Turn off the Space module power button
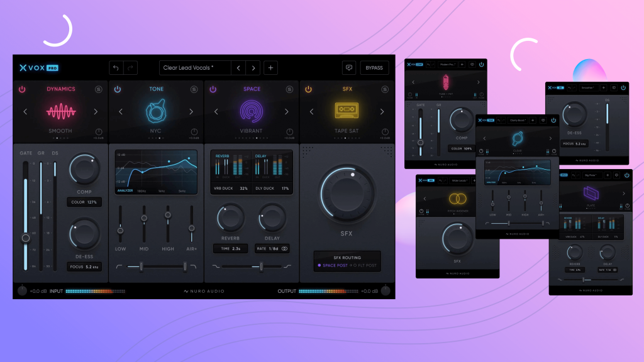The height and width of the screenshot is (362, 644). coord(213,89)
